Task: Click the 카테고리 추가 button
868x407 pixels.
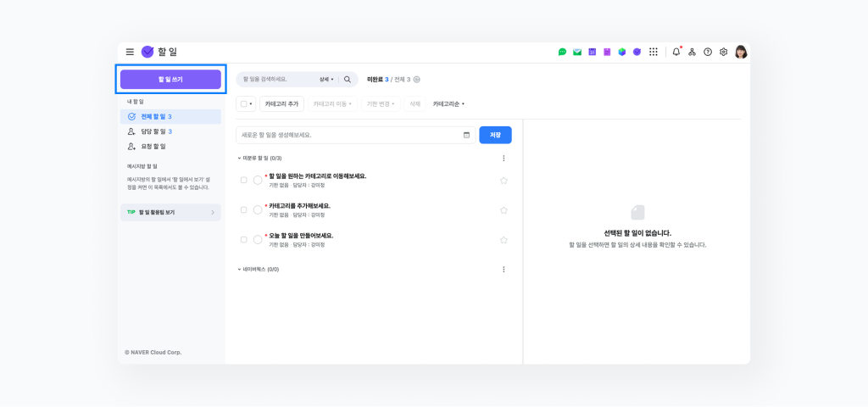Action: click(x=281, y=104)
